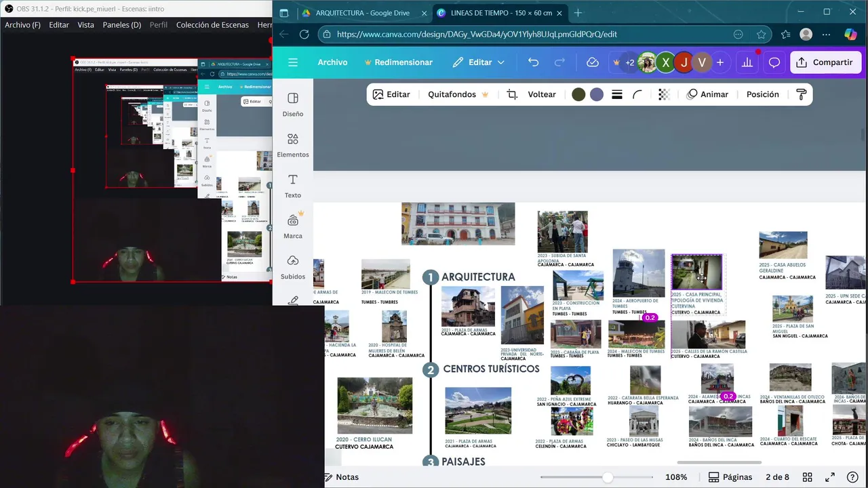Open the Texto panel in sidebar

coord(293,186)
